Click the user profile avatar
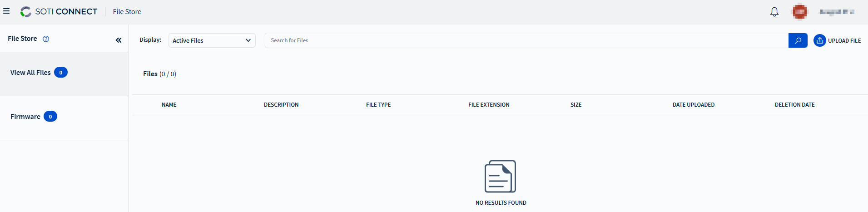 [x=799, y=12]
